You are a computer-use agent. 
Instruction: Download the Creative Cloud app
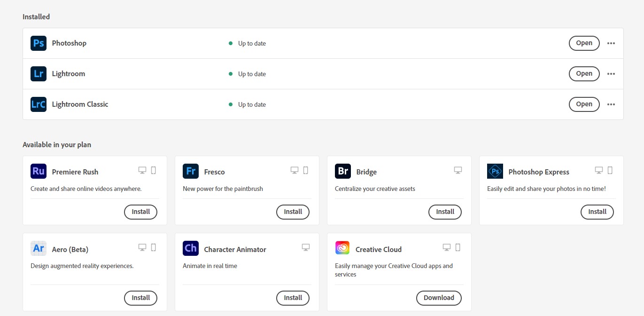pyautogui.click(x=439, y=298)
